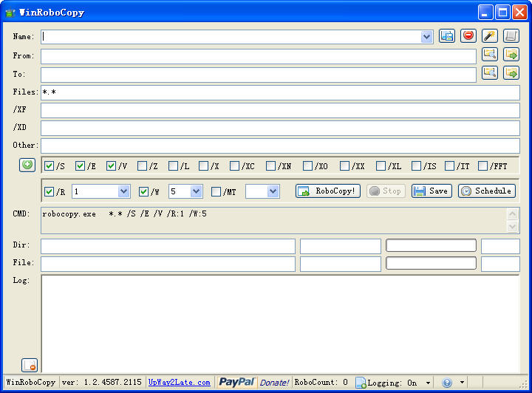Browse for the From folder with magnifier icon
This screenshot has width=532, height=393.
pos(490,54)
